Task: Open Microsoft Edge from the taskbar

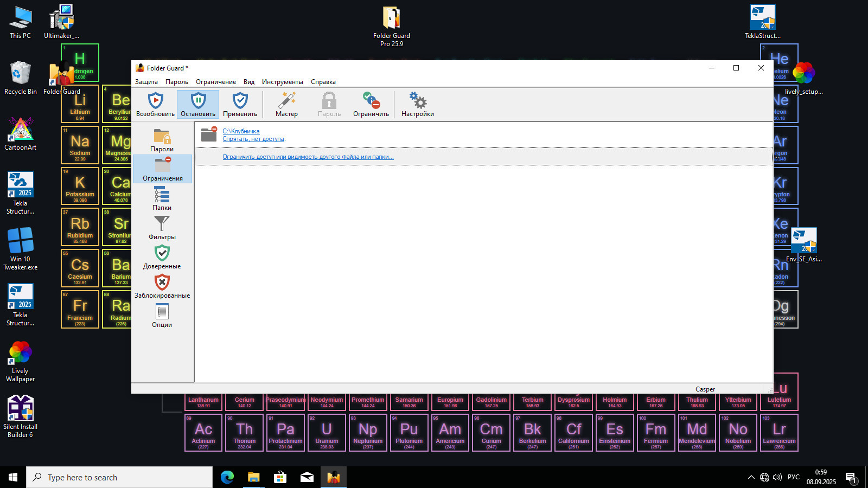Action: [x=227, y=477]
